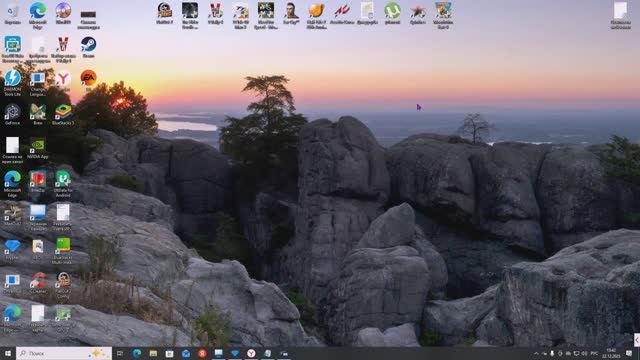Viewport: 640px width, 360px height.
Task: Open the document file in top-right corner
Action: point(621,16)
